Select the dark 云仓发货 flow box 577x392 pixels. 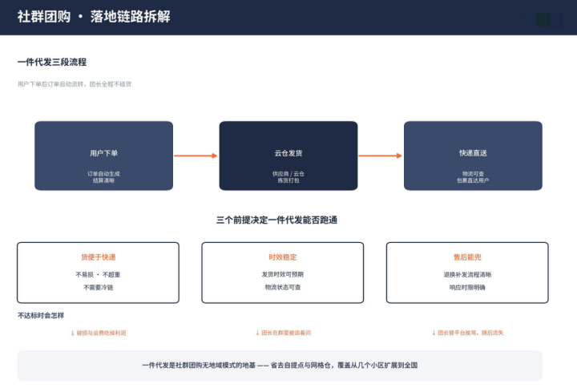[288, 156]
